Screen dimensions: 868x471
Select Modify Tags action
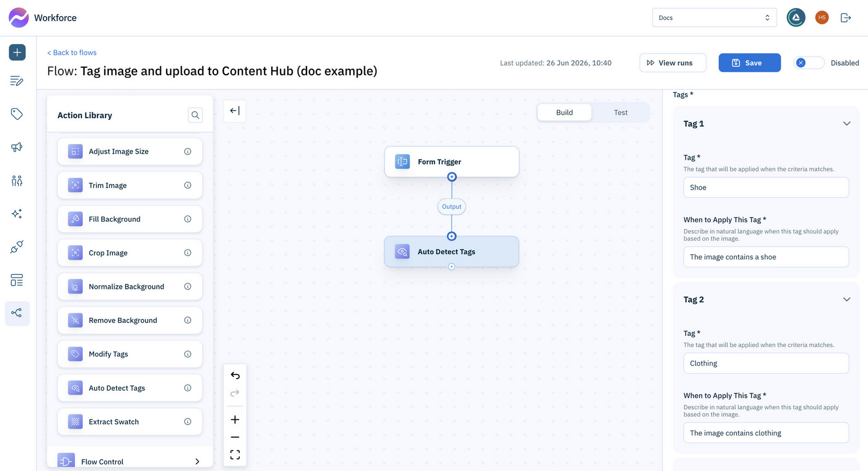coord(130,354)
